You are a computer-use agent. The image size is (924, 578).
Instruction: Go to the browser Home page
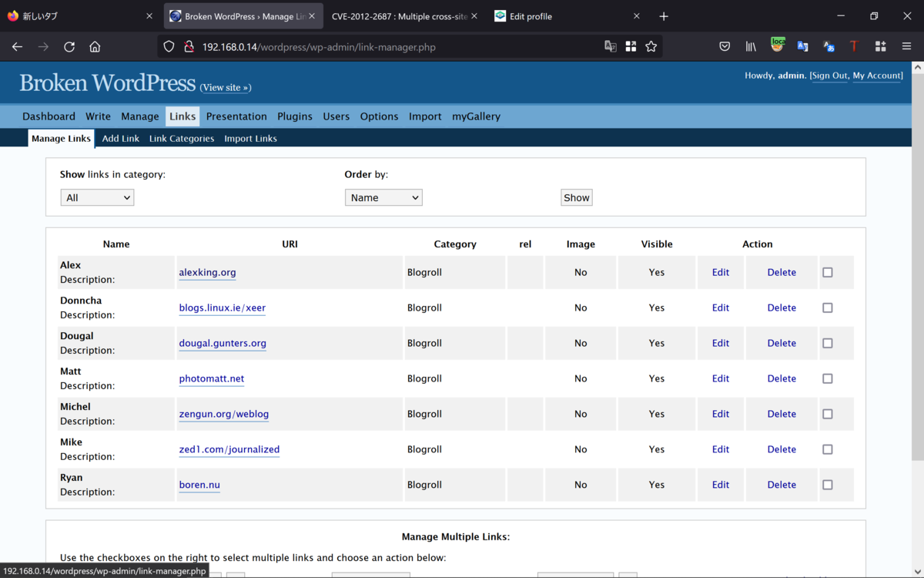click(x=95, y=47)
